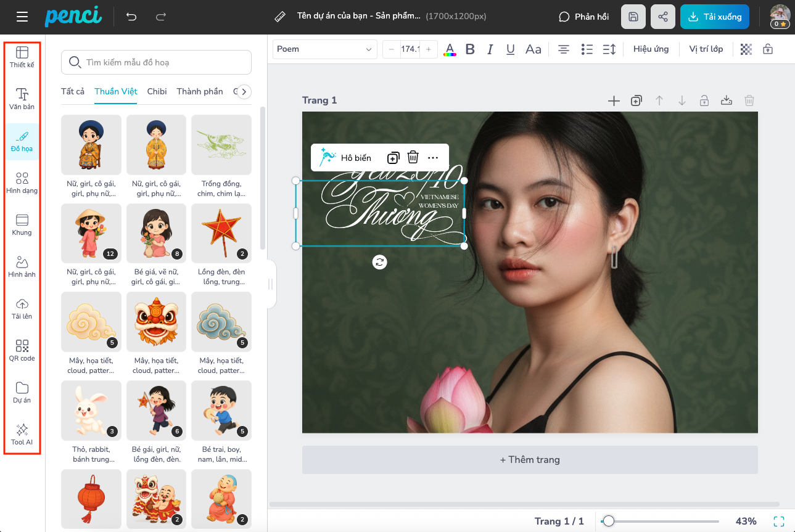Open the QR code tool in sidebar

[x=22, y=350]
